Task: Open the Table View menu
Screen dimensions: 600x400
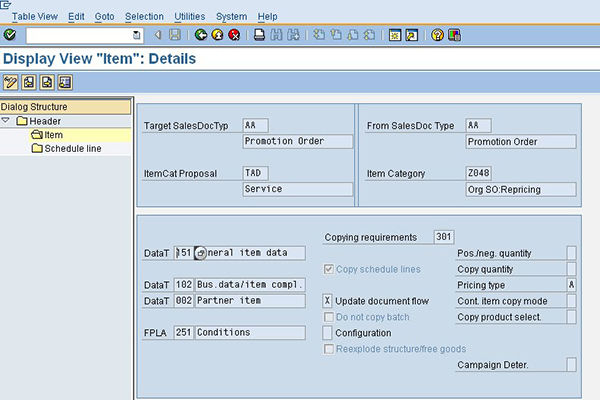Action: [x=34, y=16]
